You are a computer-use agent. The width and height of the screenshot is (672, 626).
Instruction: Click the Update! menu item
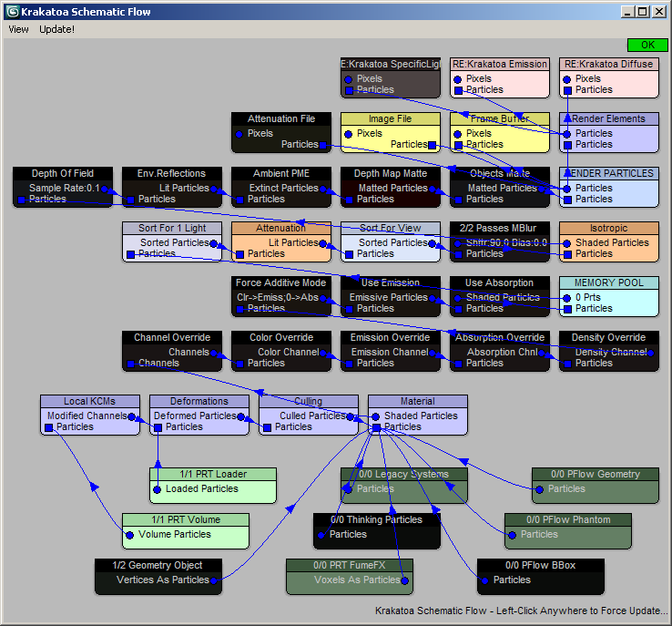tap(56, 29)
